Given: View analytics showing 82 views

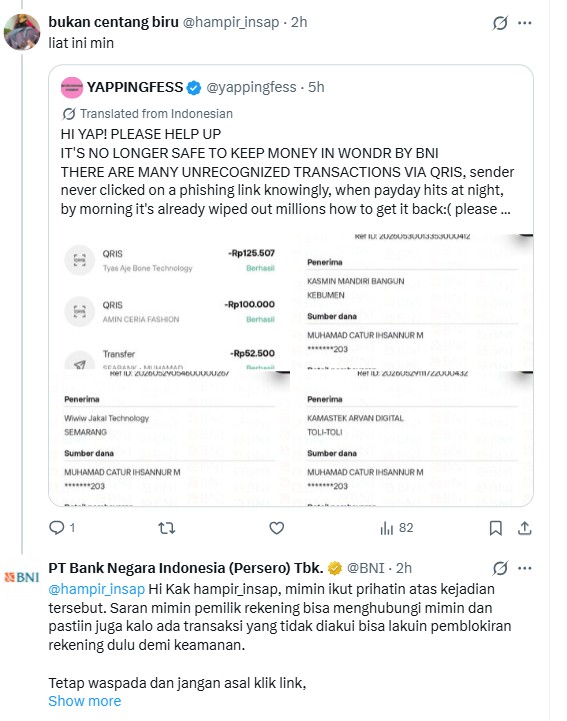Looking at the screenshot, I should click(x=396, y=528).
